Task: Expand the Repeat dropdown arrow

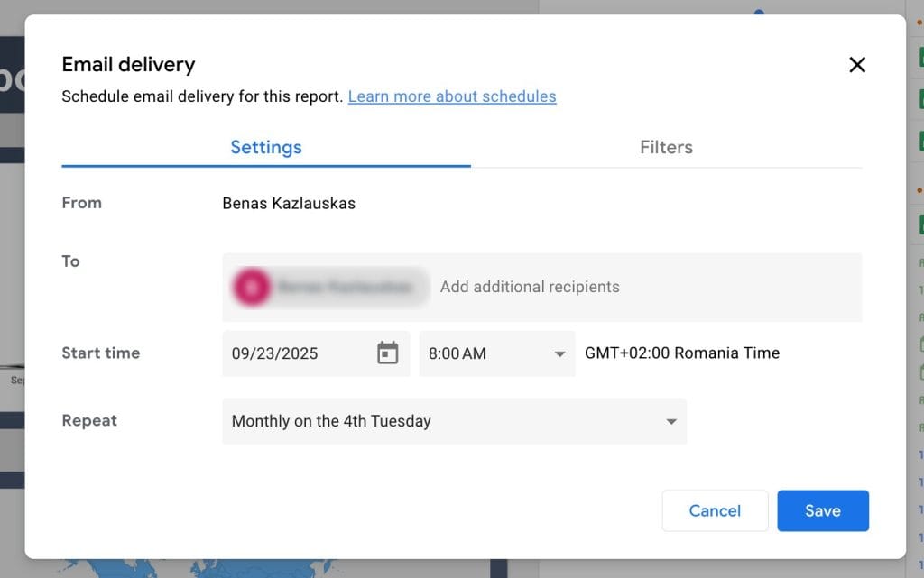Action: (670, 422)
